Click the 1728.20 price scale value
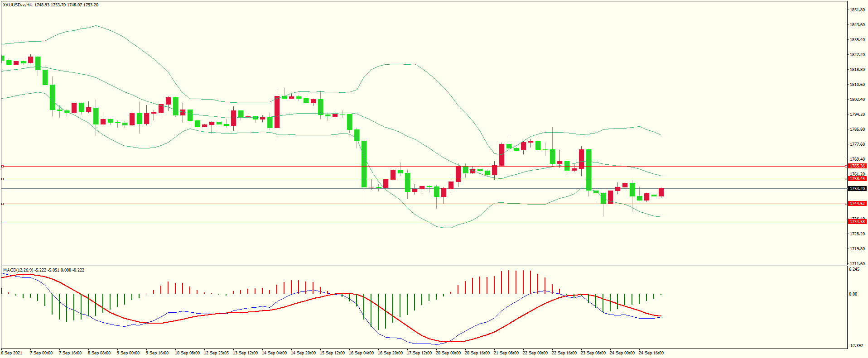Viewport: 868px width, 358px height. tap(857, 234)
